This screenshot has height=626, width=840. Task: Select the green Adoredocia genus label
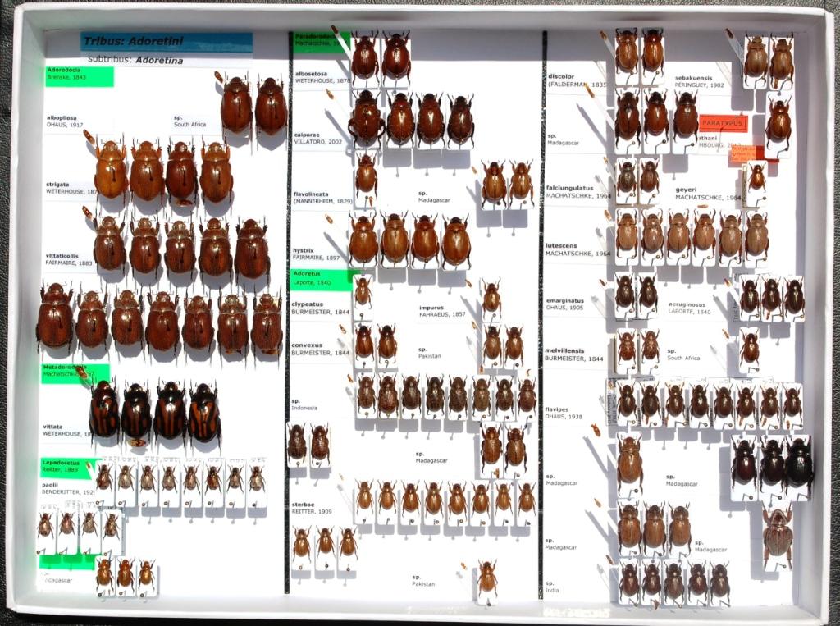point(79,75)
